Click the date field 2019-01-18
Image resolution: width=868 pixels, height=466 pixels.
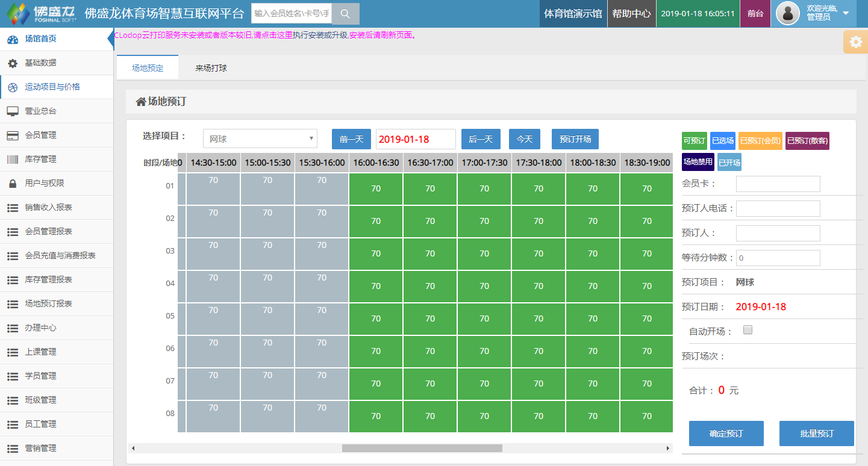pos(416,139)
